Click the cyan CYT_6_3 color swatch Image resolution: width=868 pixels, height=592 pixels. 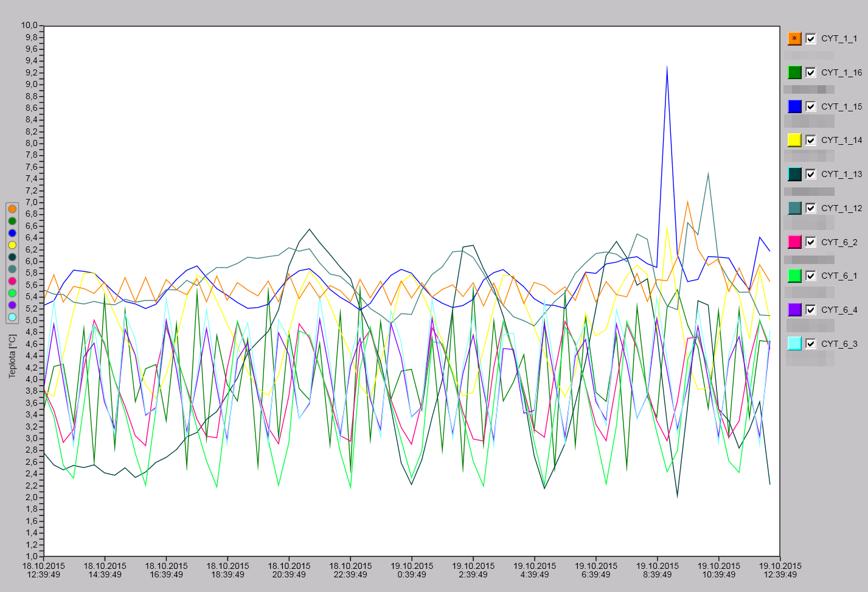pyautogui.click(x=794, y=344)
